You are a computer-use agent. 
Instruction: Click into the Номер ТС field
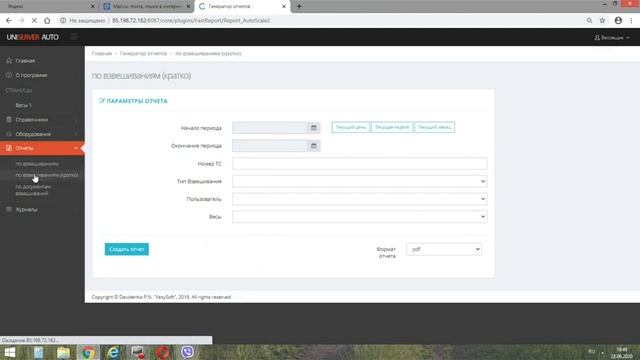[360, 164]
